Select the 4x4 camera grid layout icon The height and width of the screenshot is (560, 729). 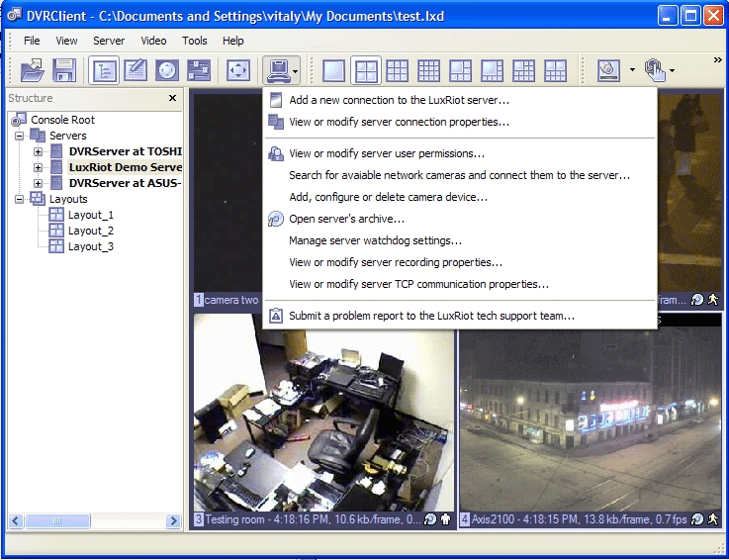pos(428,70)
